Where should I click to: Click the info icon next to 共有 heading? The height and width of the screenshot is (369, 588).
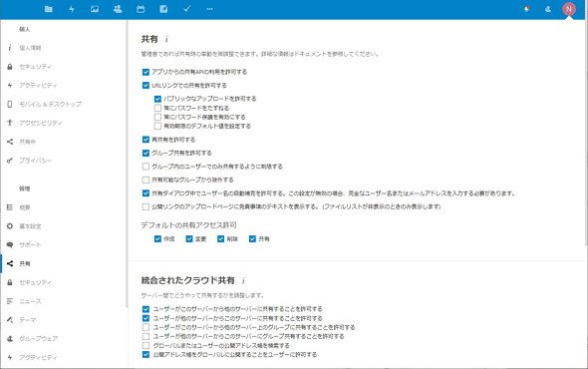point(166,39)
